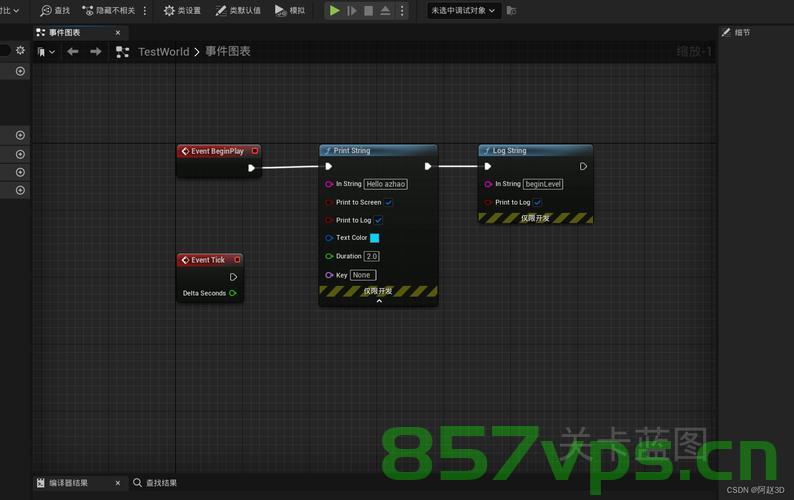Click the Event BeginPlay node title
The image size is (794, 500).
pos(217,151)
